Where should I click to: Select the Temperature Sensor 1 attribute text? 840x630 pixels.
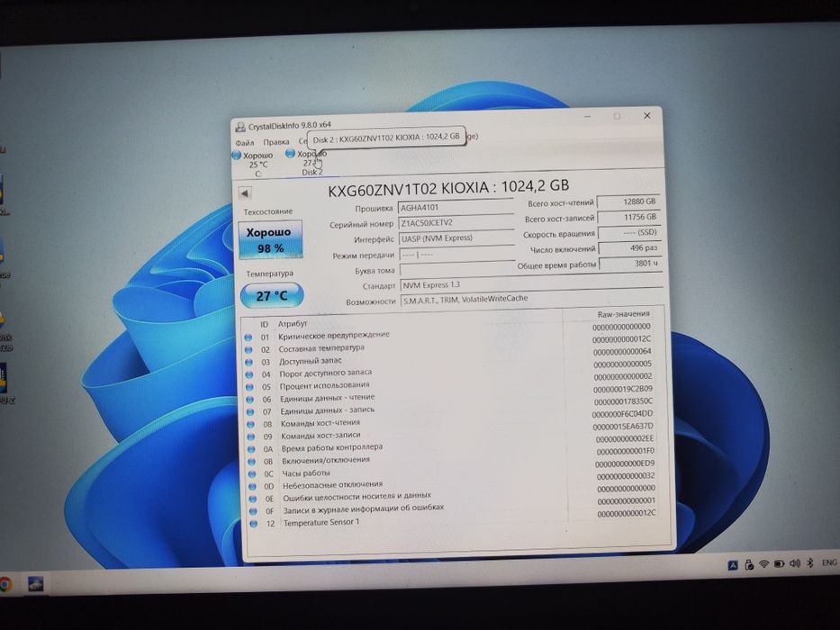tap(321, 522)
